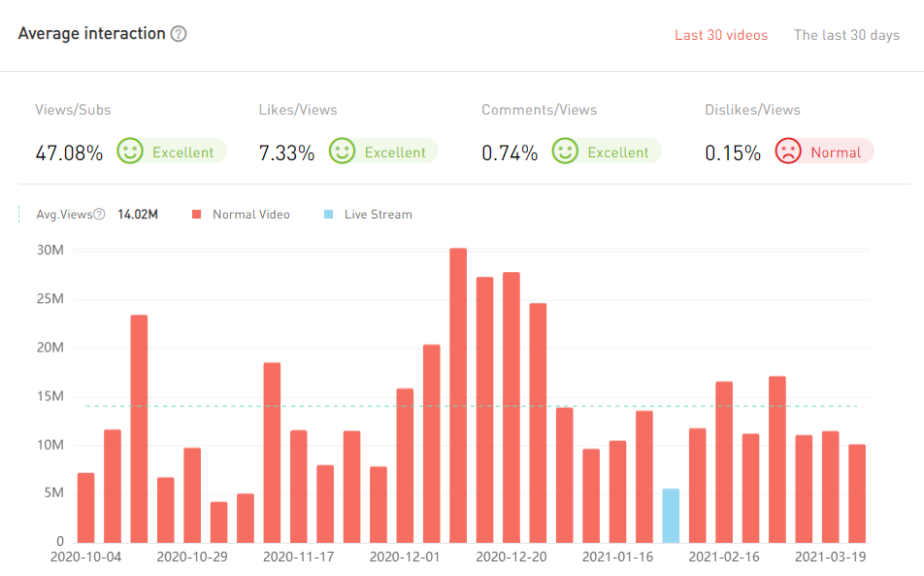Click the 15M y-axis label
924x576 pixels.
[x=50, y=396]
